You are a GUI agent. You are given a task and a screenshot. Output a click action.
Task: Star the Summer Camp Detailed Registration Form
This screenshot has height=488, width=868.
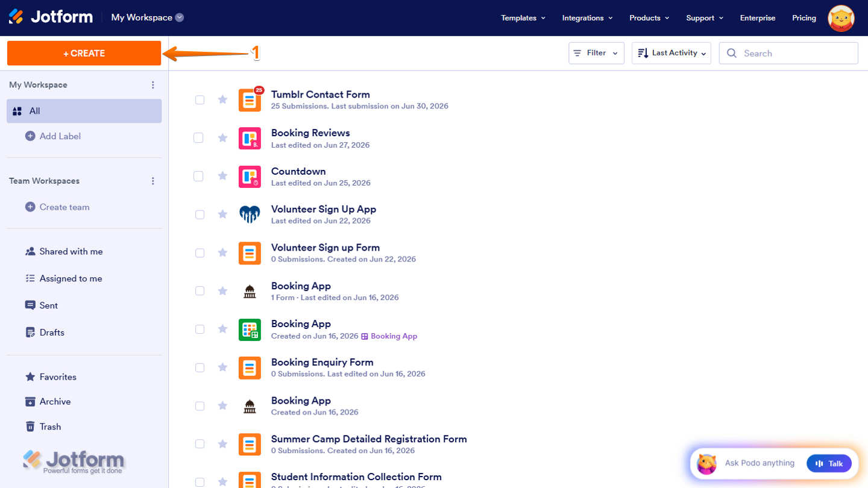click(x=222, y=444)
